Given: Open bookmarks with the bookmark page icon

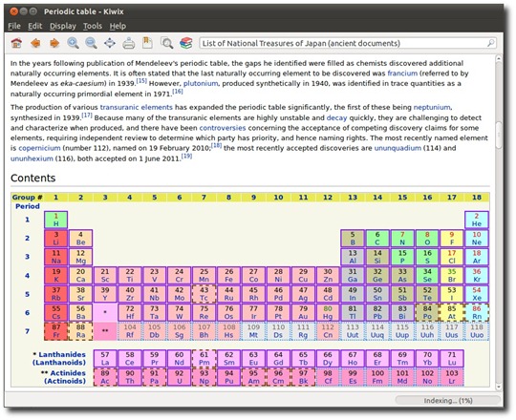Looking at the screenshot, I should click(147, 43).
